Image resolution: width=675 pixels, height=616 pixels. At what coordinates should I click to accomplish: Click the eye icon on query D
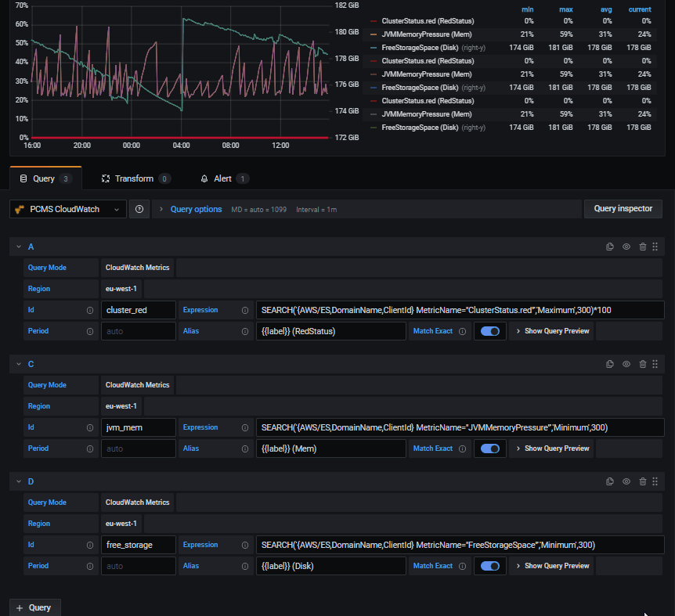click(x=626, y=481)
